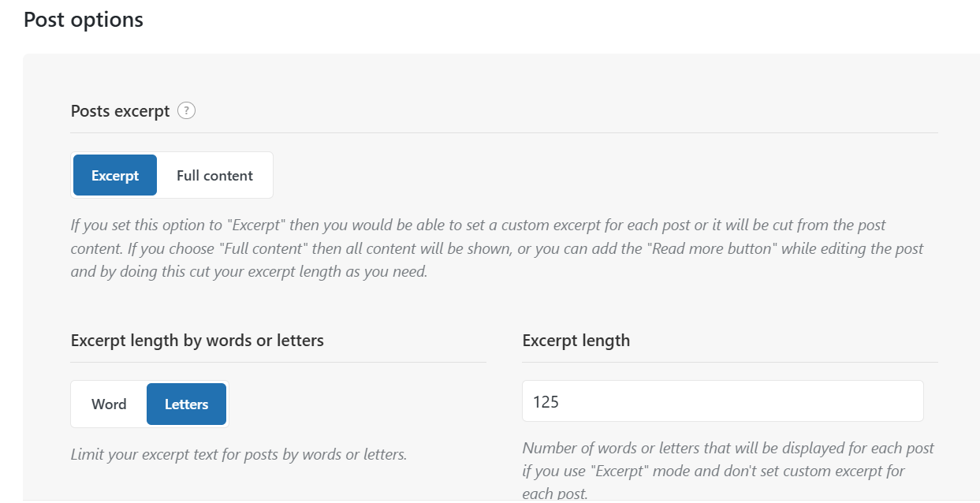Click the divider under Excerpt length heading
The width and height of the screenshot is (980, 503).
(x=730, y=362)
